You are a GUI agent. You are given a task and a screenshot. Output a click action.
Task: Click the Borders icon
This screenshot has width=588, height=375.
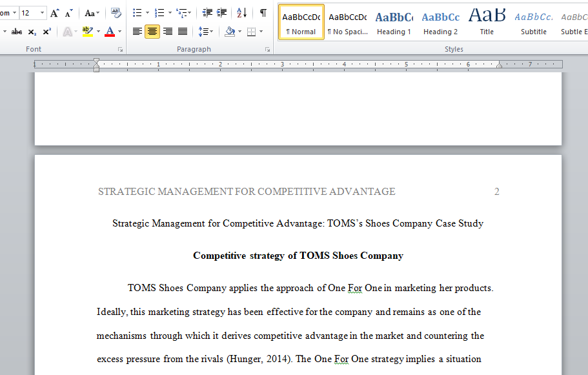pyautogui.click(x=251, y=32)
